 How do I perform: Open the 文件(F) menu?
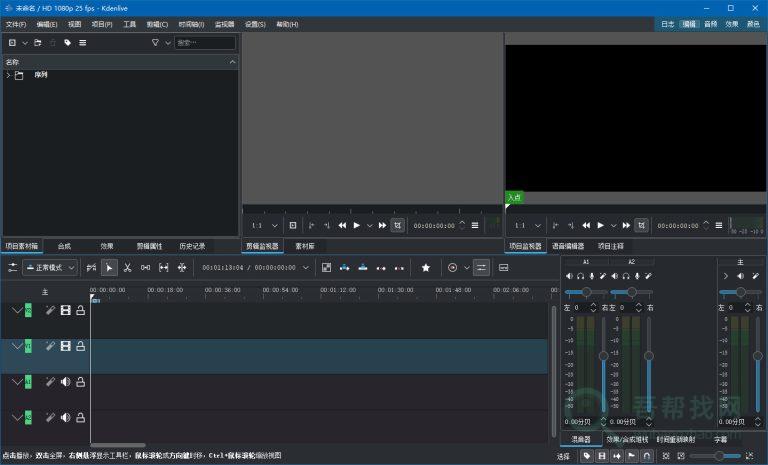coord(16,24)
